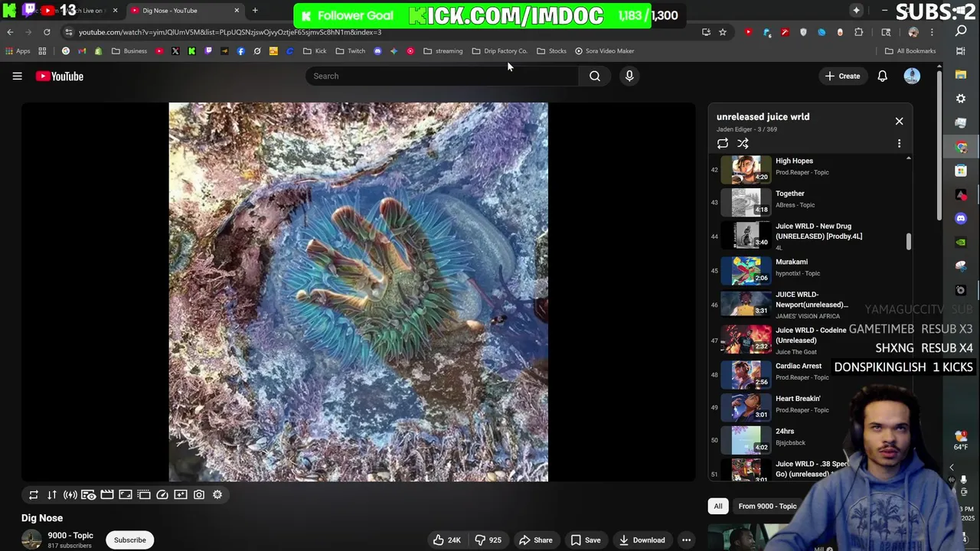Play Murakami in the playlist
Image resolution: width=980 pixels, height=551 pixels.
click(x=812, y=270)
